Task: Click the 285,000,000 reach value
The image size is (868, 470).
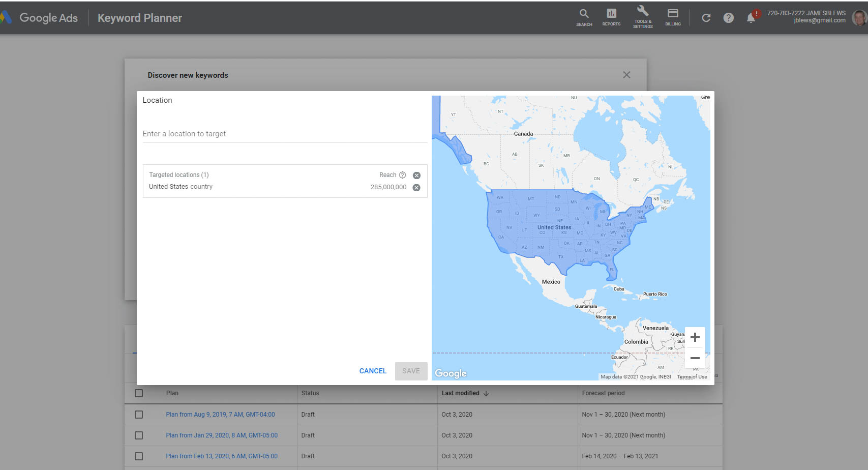Action: point(388,187)
